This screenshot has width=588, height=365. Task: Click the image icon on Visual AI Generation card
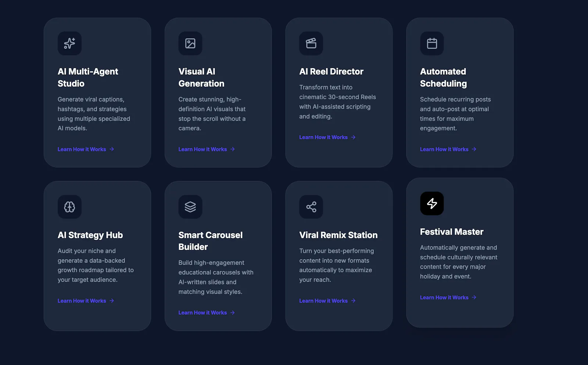190,43
